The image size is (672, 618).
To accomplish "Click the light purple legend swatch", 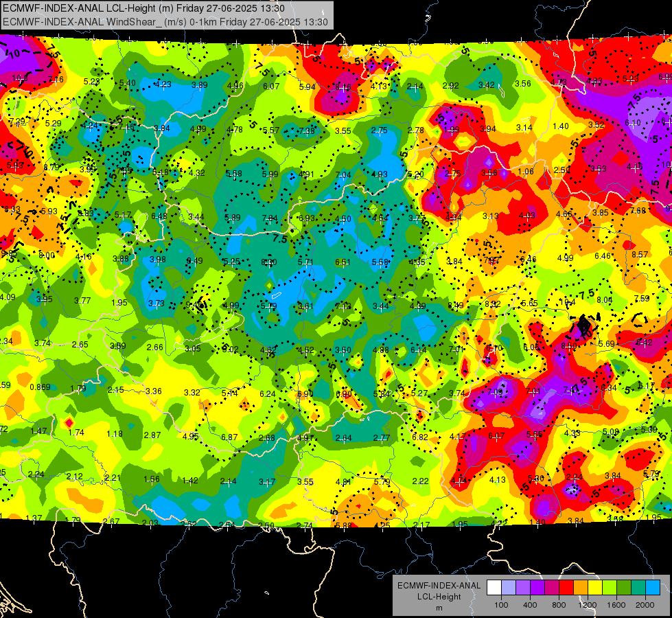I will click(x=523, y=588).
